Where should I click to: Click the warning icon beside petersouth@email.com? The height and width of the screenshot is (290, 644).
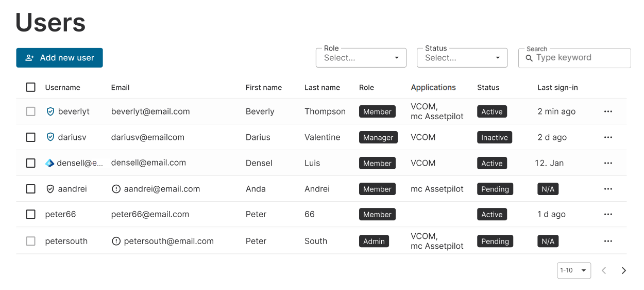coord(116,241)
